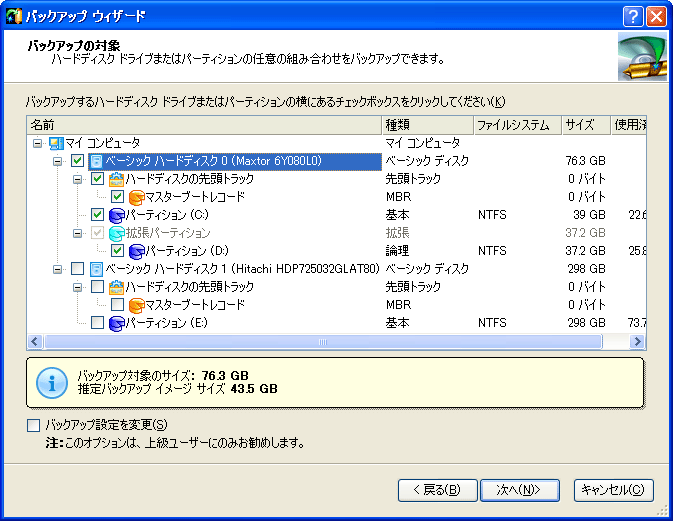Click the My Computer tree icon
Screen dimensions: 673x521
56,143
